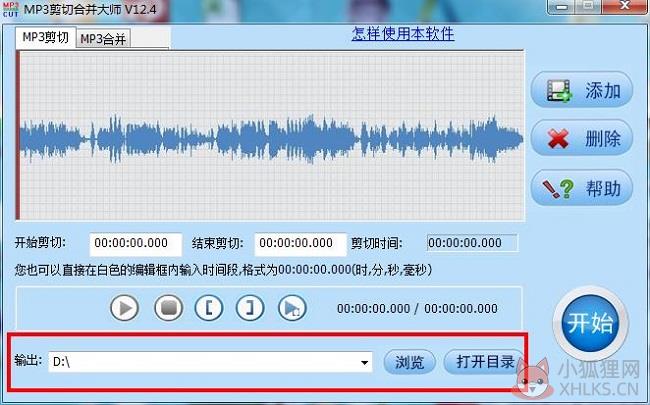
Task: Open the 怎样使用本软件 link
Action: tap(403, 34)
